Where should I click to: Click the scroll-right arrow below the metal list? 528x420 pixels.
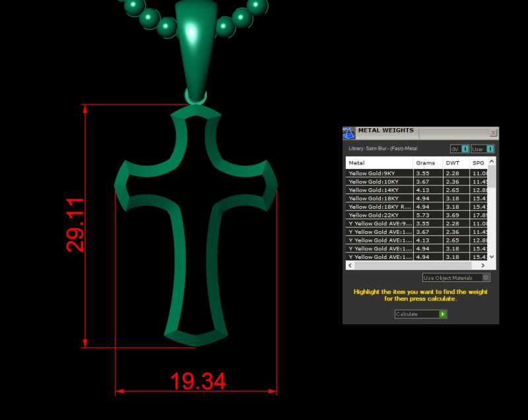coord(484,265)
